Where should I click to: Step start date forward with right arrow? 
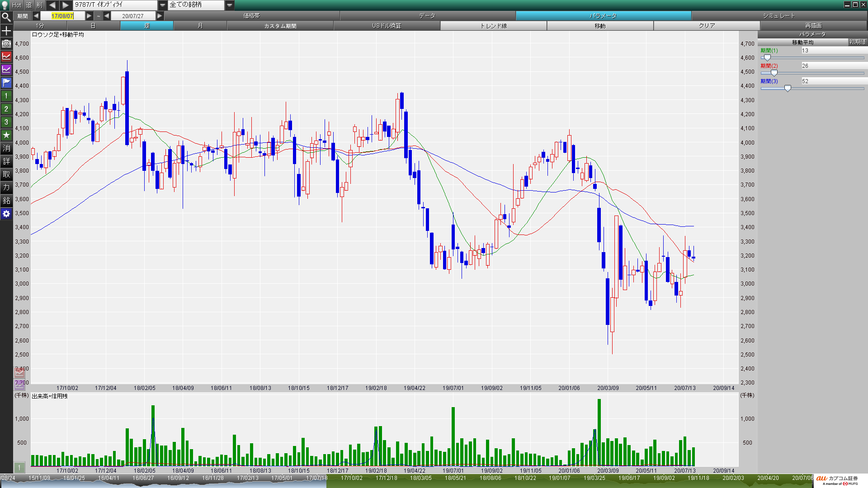90,16
